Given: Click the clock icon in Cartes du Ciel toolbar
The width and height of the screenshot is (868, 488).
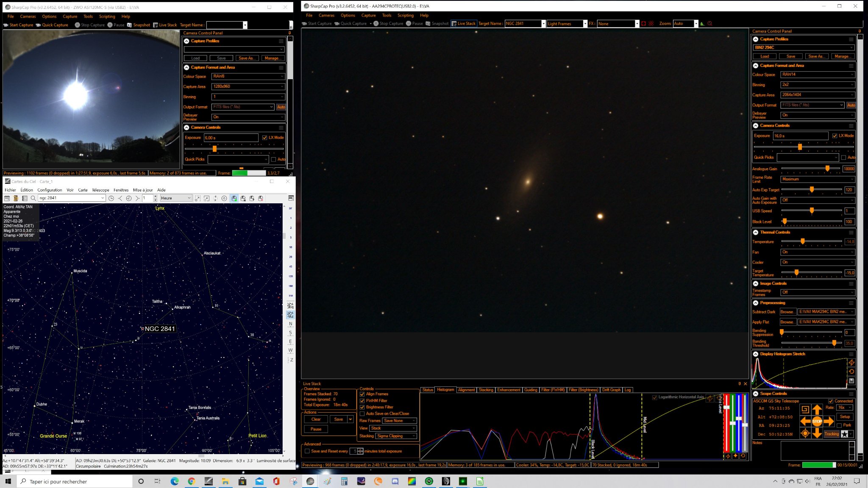Looking at the screenshot, I should click(x=111, y=198).
